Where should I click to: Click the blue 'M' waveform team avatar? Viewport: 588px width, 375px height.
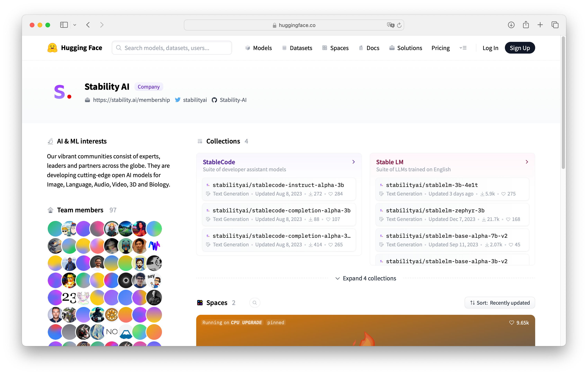coord(154,246)
